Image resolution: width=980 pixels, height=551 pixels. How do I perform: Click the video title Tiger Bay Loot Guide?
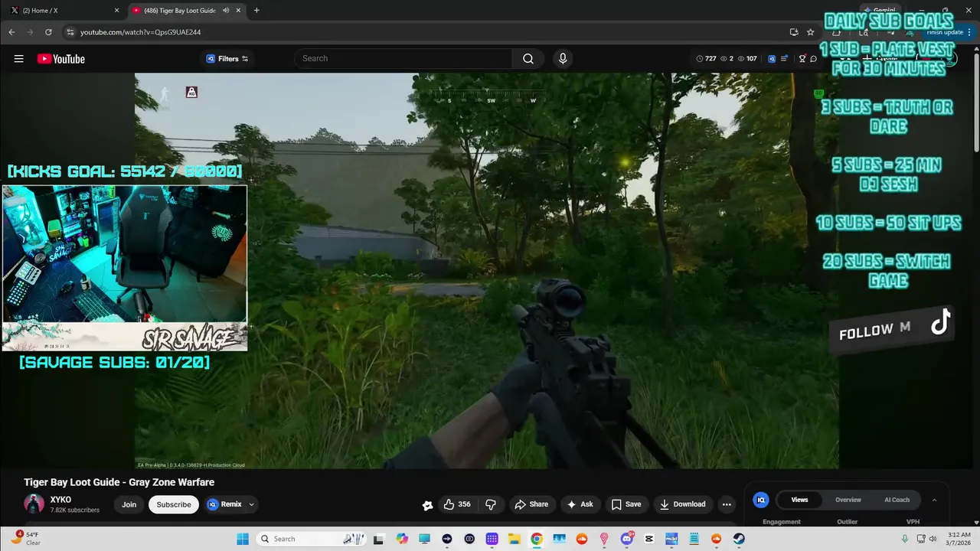(x=119, y=482)
